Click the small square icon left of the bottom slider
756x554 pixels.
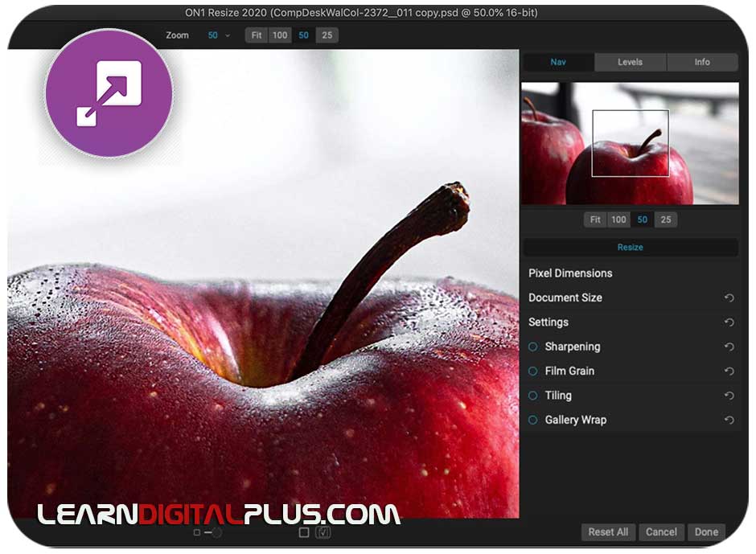click(197, 532)
